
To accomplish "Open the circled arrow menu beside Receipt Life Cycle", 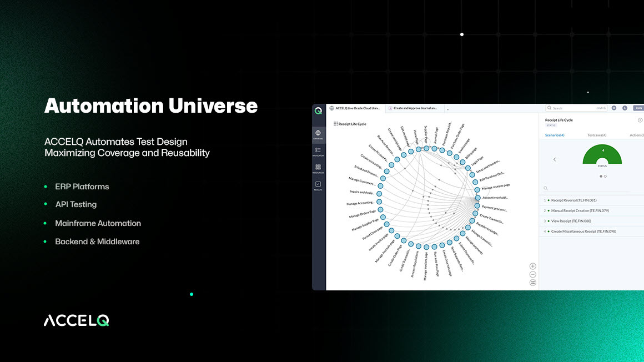I will pos(640,119).
